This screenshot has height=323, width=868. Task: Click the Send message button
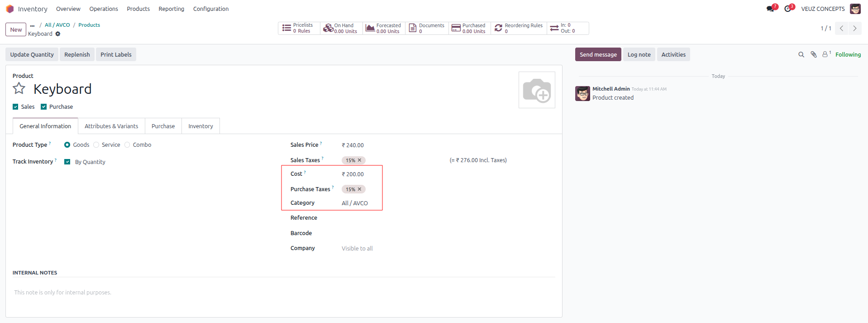(598, 54)
